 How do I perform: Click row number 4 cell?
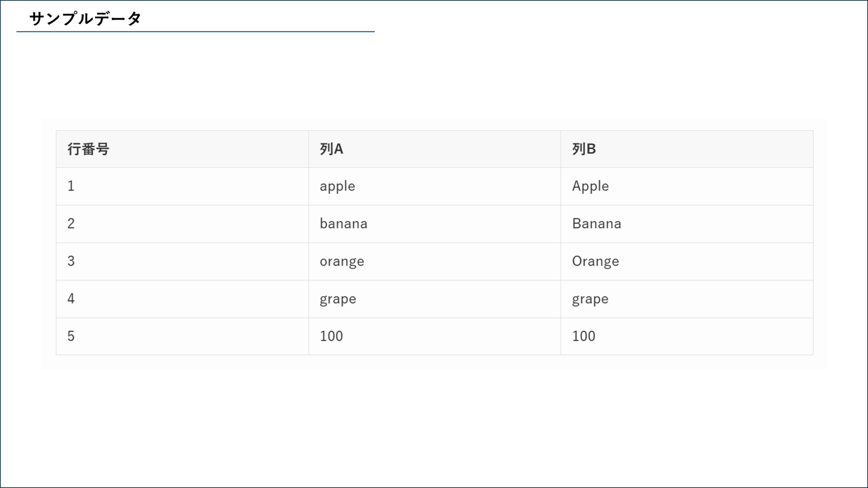pyautogui.click(x=71, y=299)
